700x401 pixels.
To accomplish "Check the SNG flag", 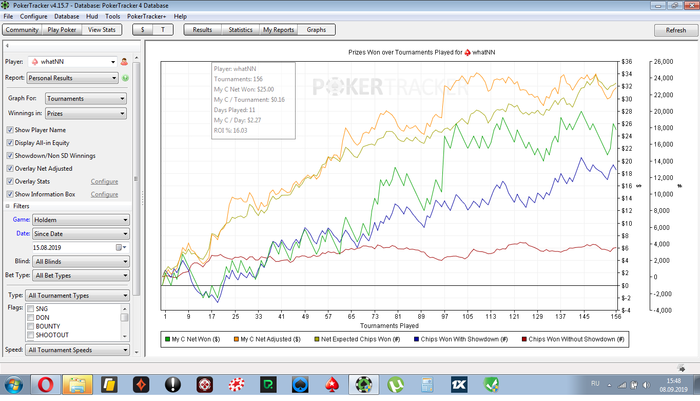I will coord(31,309).
